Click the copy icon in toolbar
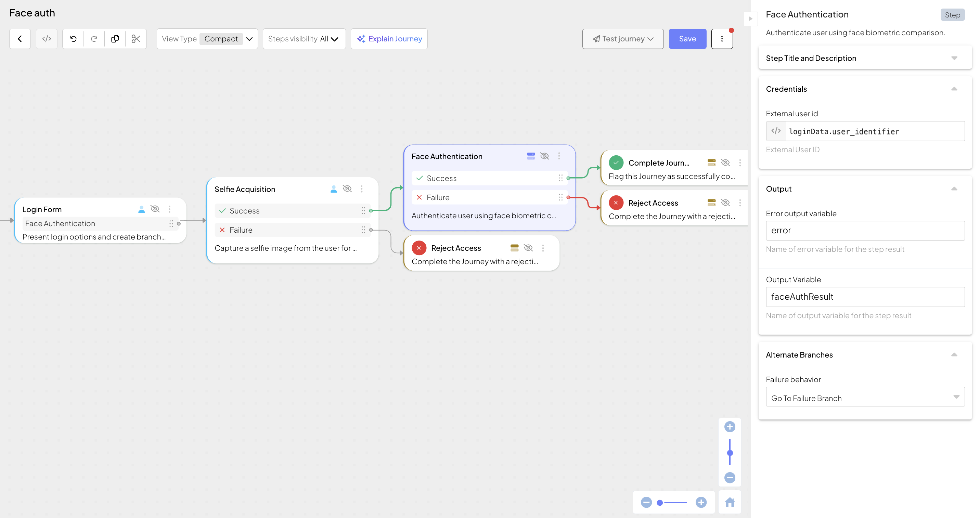 coord(115,39)
